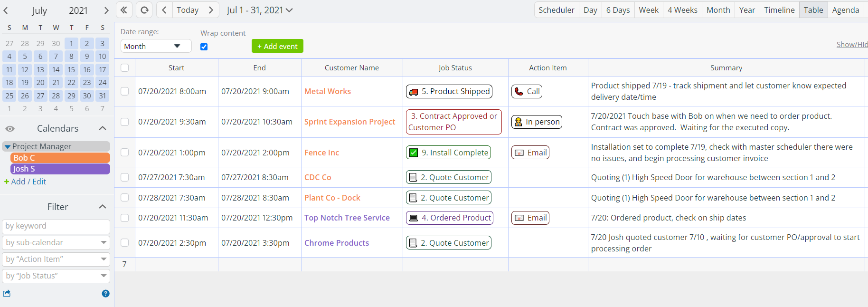Click the Email icon in Fence Inc row
The image size is (868, 307).
tap(519, 153)
